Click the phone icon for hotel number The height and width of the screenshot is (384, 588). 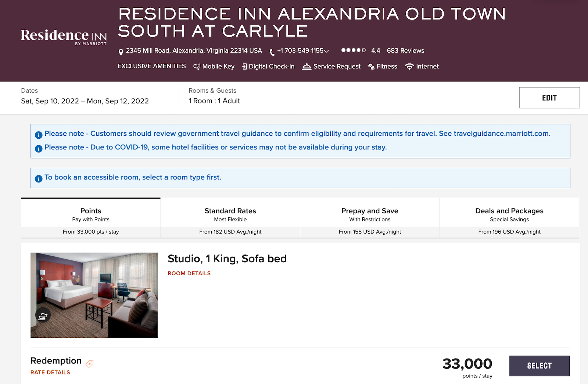pyautogui.click(x=272, y=51)
